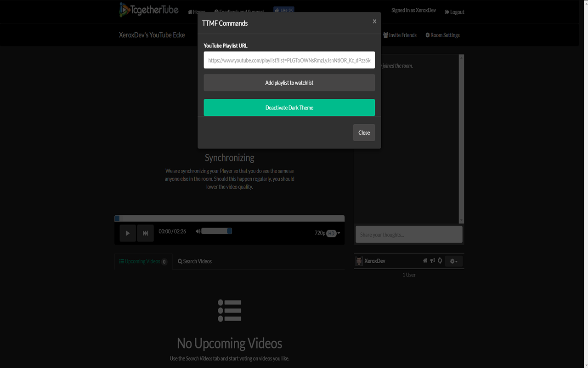The height and width of the screenshot is (368, 588).
Task: Click the megaphone icon next to XeroxDev
Action: [x=433, y=261]
